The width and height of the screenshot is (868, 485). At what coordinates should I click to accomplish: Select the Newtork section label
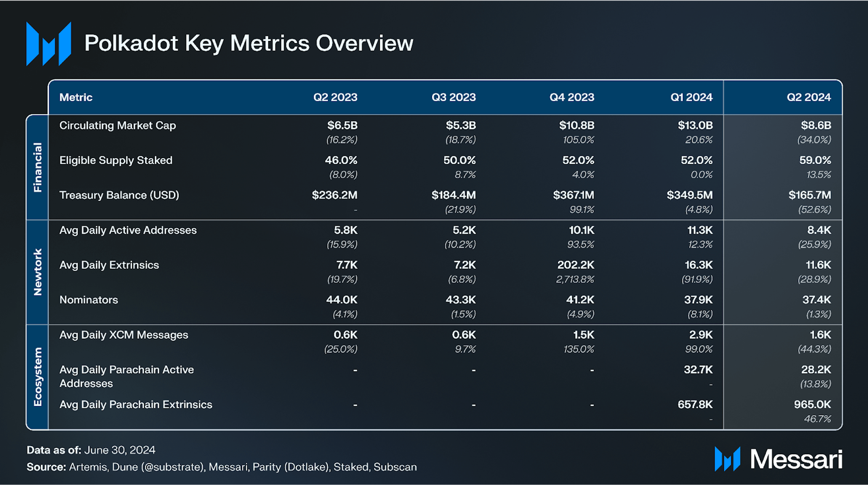37,272
